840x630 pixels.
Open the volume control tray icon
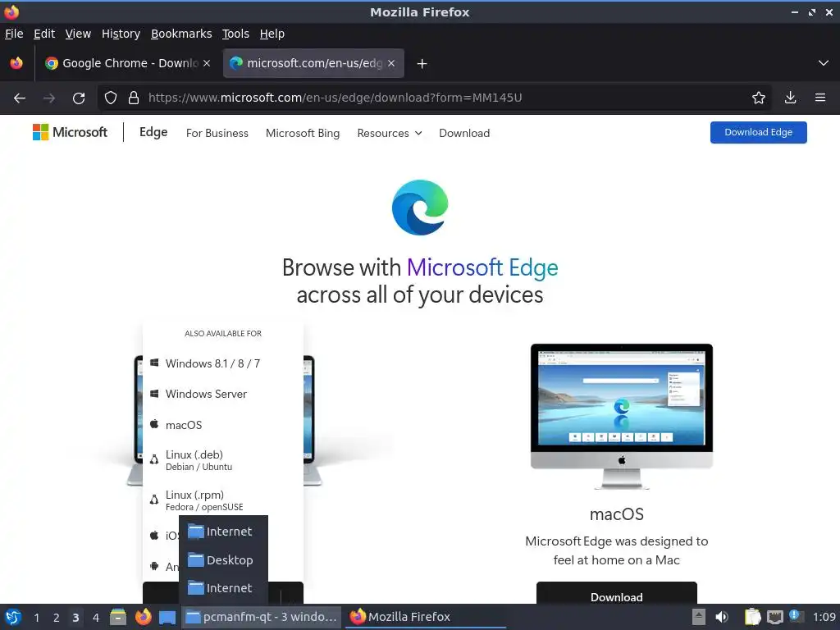click(722, 617)
